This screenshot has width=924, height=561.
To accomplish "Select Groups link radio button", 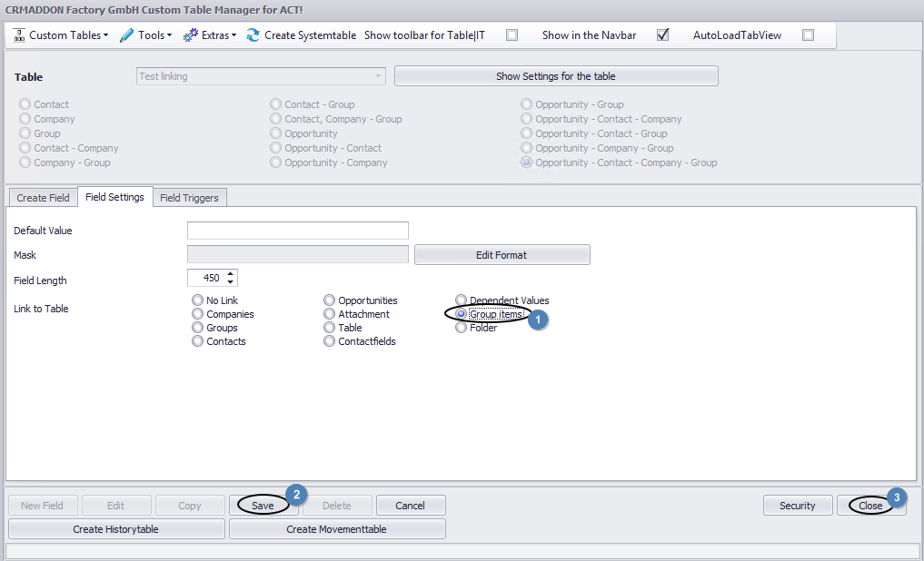I will [197, 328].
